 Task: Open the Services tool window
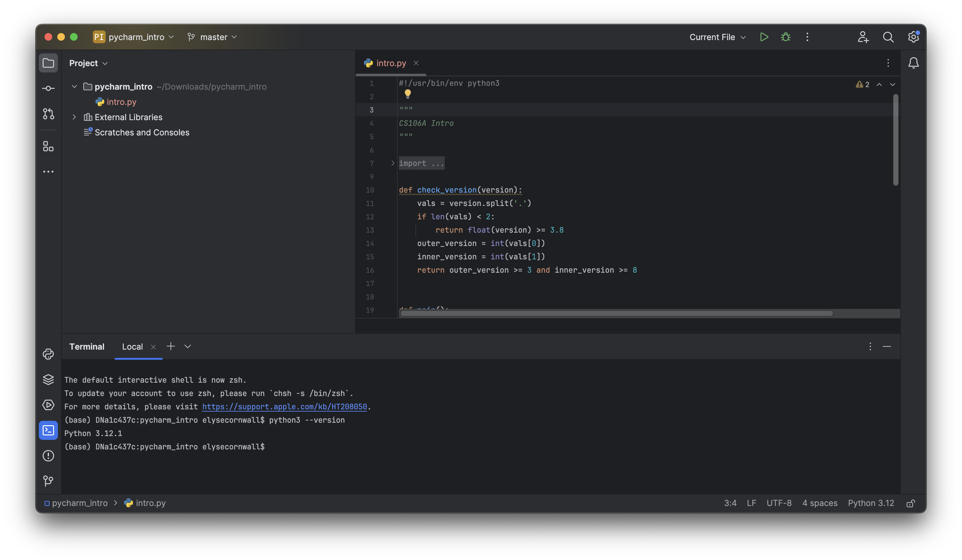pyautogui.click(x=48, y=405)
